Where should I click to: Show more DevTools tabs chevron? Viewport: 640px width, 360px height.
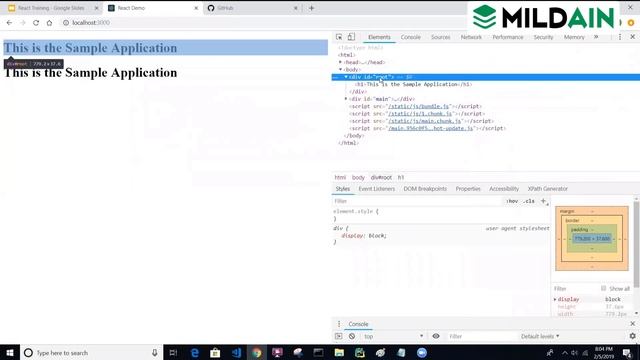[x=596, y=37]
